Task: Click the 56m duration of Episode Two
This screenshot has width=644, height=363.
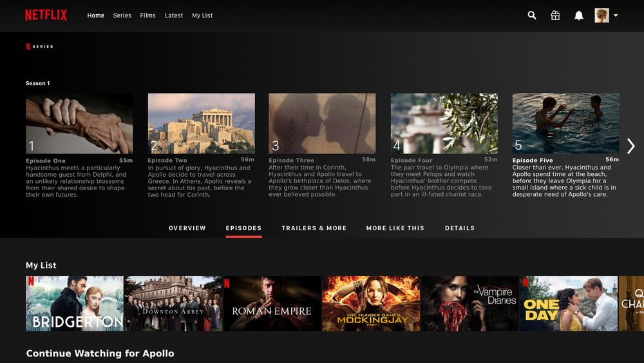Action: (x=247, y=159)
